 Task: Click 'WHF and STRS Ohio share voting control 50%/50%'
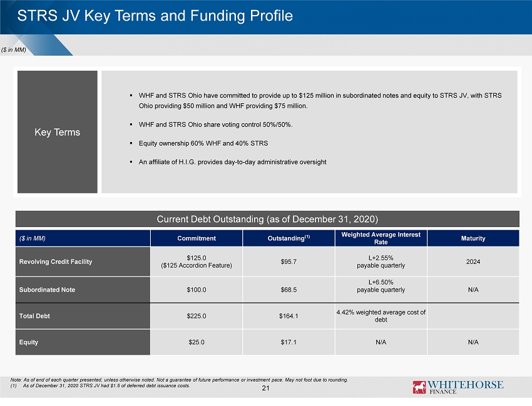coord(215,124)
